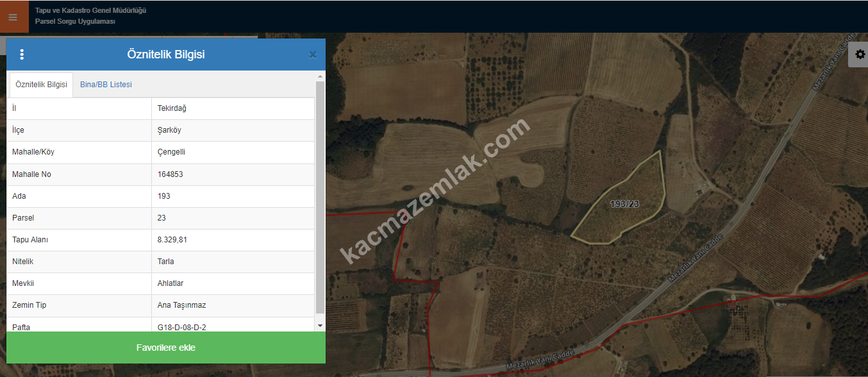The height and width of the screenshot is (377, 868).
Task: Select the Öznitelik Bilgisi tab
Action: (x=41, y=85)
